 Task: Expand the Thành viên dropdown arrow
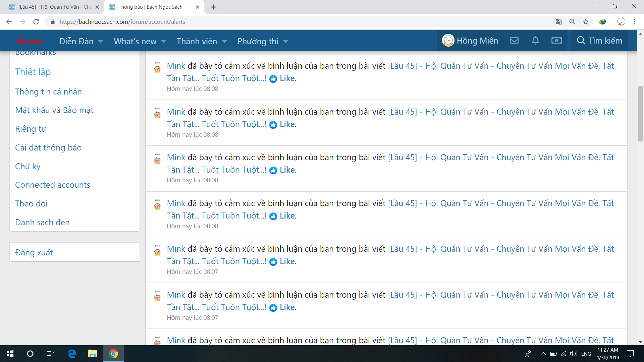pos(224,42)
